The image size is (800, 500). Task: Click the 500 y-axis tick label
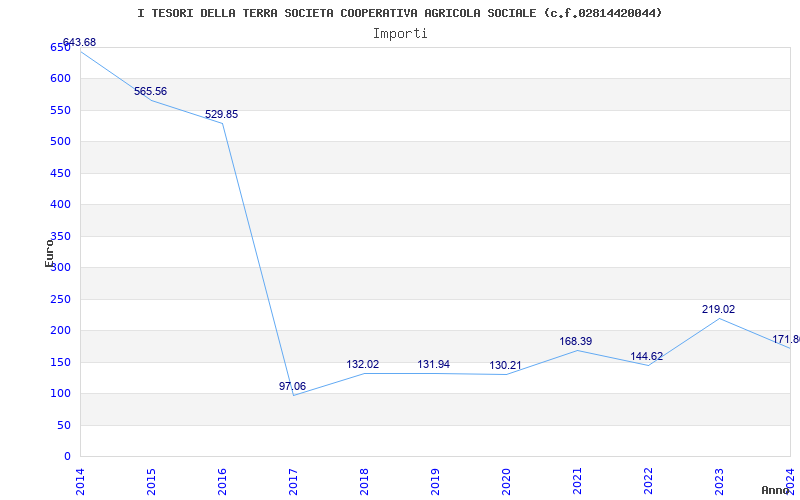tap(60, 142)
